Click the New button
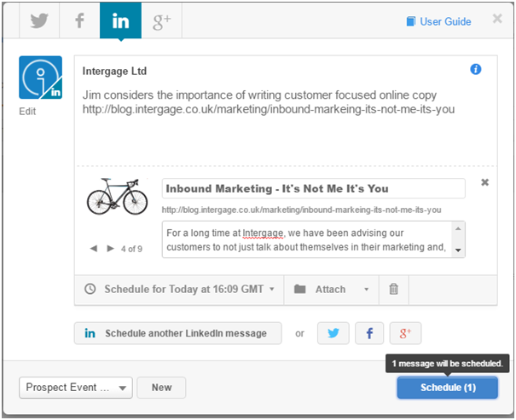516x420 pixels. (x=161, y=388)
